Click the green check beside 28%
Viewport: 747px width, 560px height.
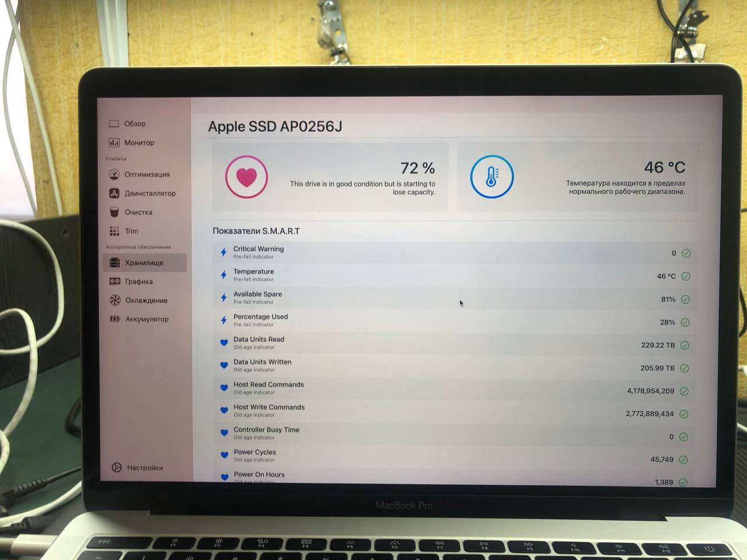685,322
